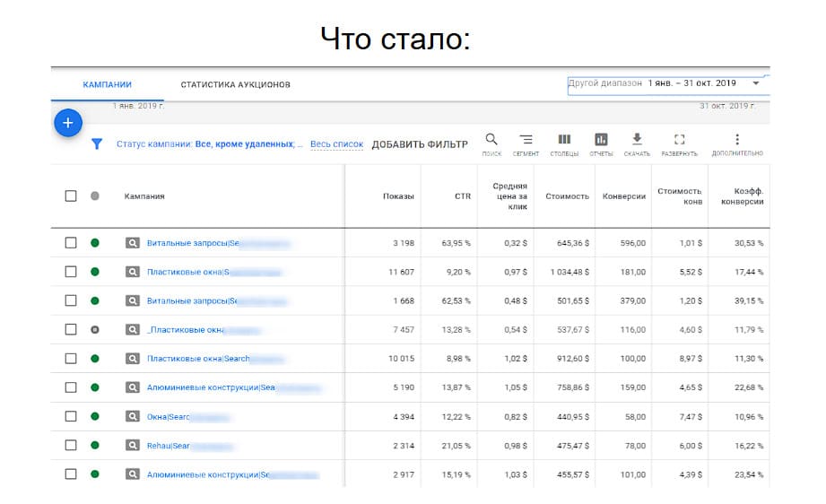The image size is (826, 504).
Task: Tick checkbox for row with 1 668 impressions
Action: [71, 300]
